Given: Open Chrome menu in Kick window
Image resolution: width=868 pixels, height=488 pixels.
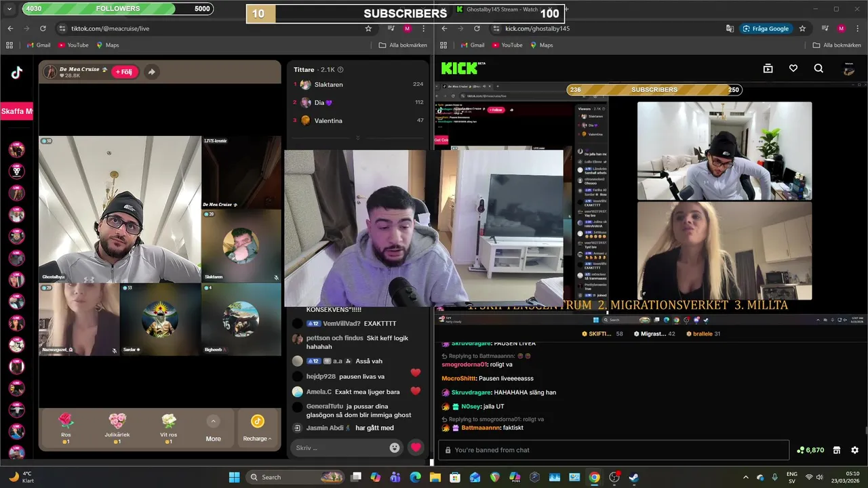Looking at the screenshot, I should click(x=857, y=28).
